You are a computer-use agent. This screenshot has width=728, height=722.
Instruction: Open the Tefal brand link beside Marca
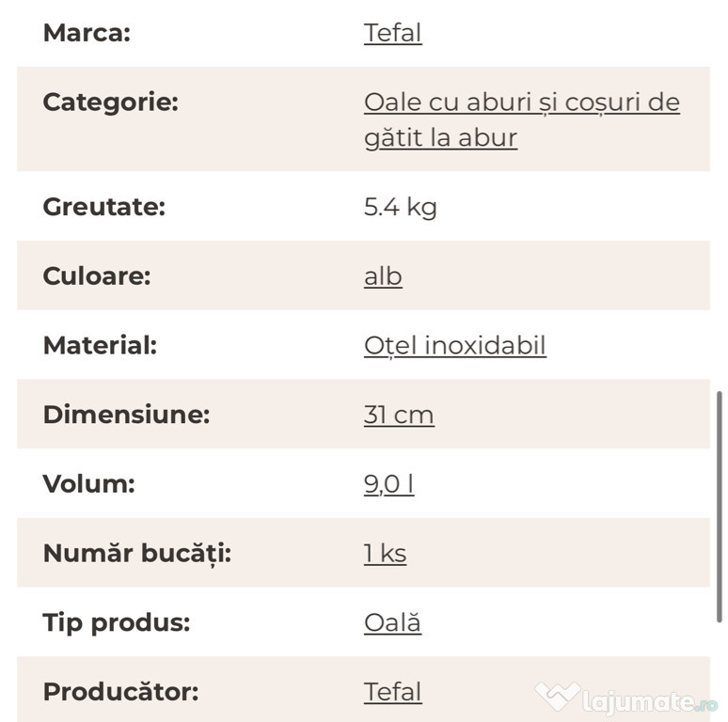[x=393, y=33]
